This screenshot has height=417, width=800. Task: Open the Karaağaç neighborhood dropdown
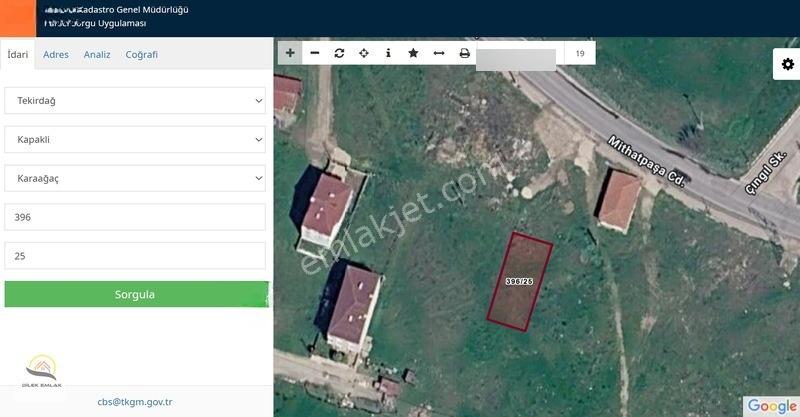tap(135, 178)
